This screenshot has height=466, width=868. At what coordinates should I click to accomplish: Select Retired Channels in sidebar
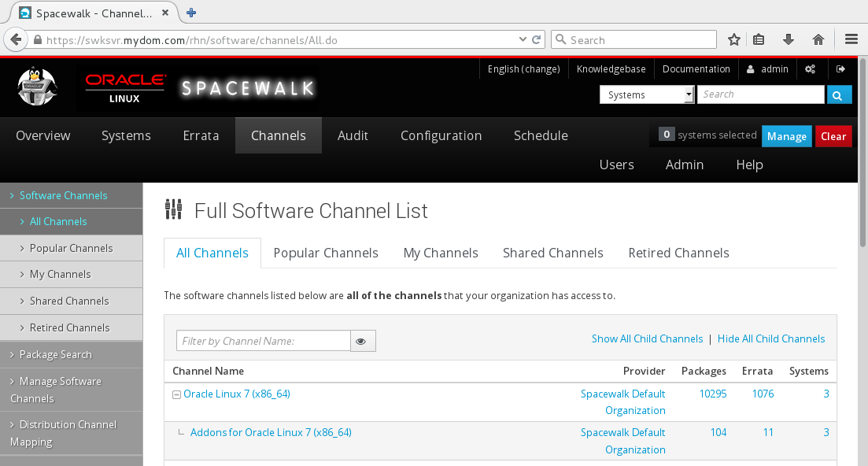[x=72, y=327]
